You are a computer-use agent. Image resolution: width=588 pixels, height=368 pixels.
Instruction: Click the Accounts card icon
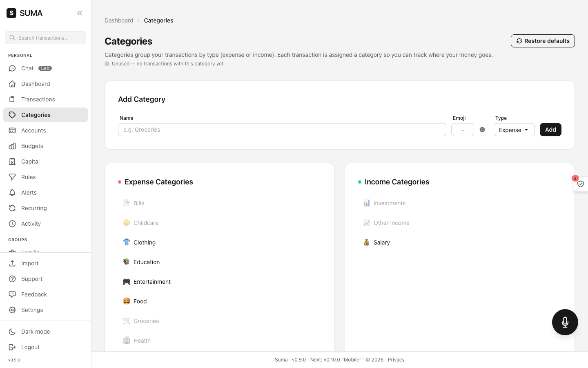click(x=12, y=130)
